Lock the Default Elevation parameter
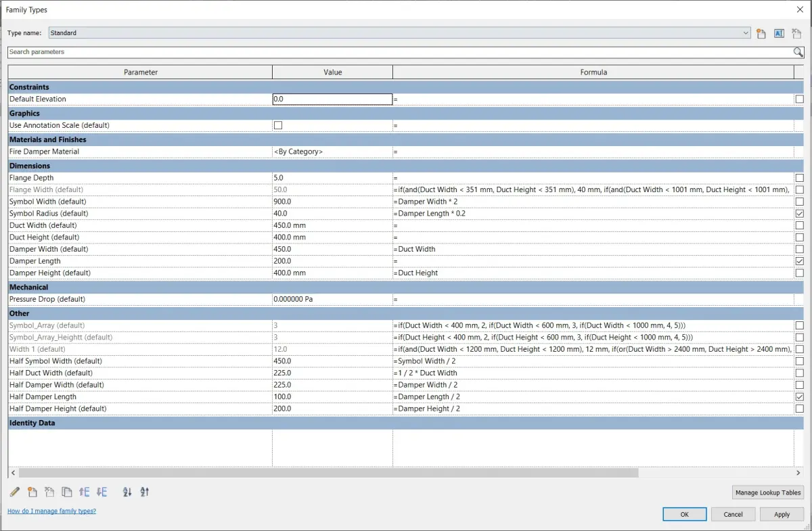Screen dimensions: 812x531 (800, 99)
